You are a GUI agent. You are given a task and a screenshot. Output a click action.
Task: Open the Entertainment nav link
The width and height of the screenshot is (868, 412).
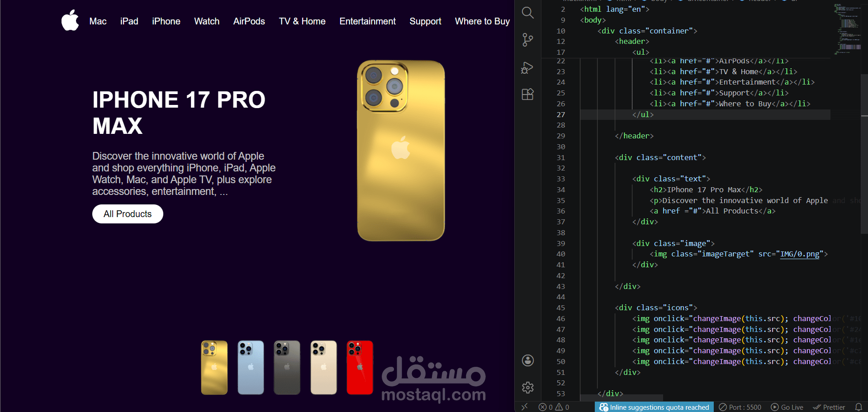pos(368,21)
